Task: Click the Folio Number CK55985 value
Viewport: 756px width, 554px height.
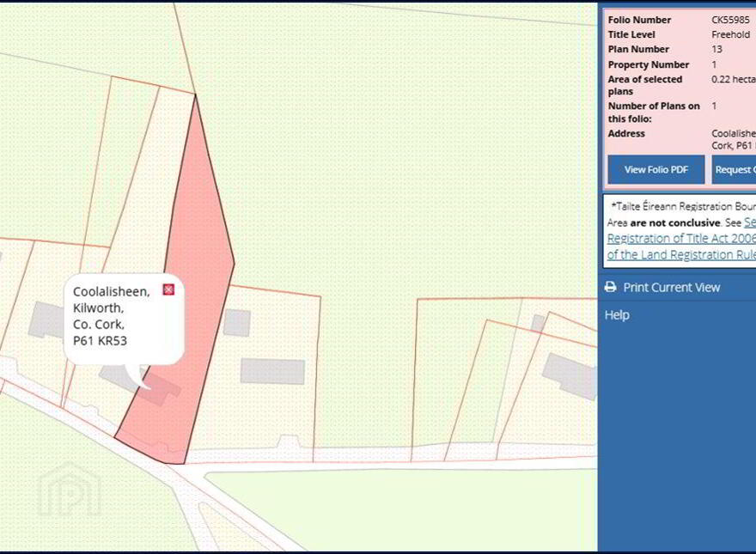Action: tap(730, 20)
